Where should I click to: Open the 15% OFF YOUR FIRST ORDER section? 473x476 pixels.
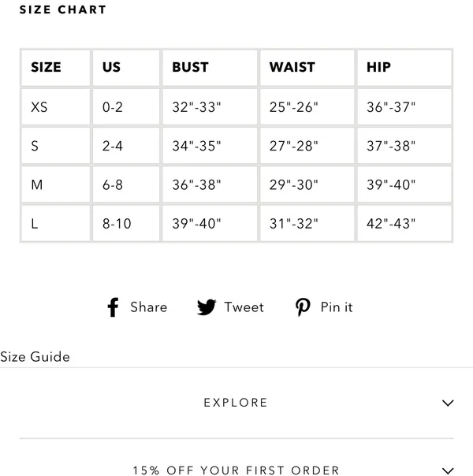(236, 470)
